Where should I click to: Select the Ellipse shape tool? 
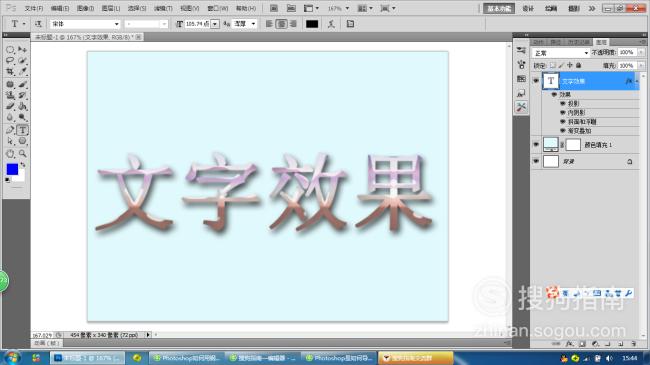[x=22, y=141]
